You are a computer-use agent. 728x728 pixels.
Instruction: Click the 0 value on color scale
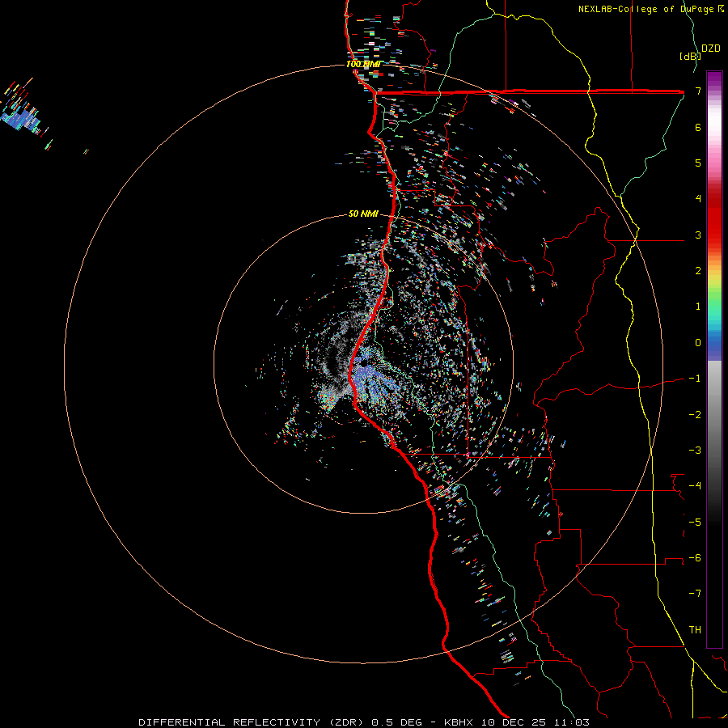pos(698,343)
